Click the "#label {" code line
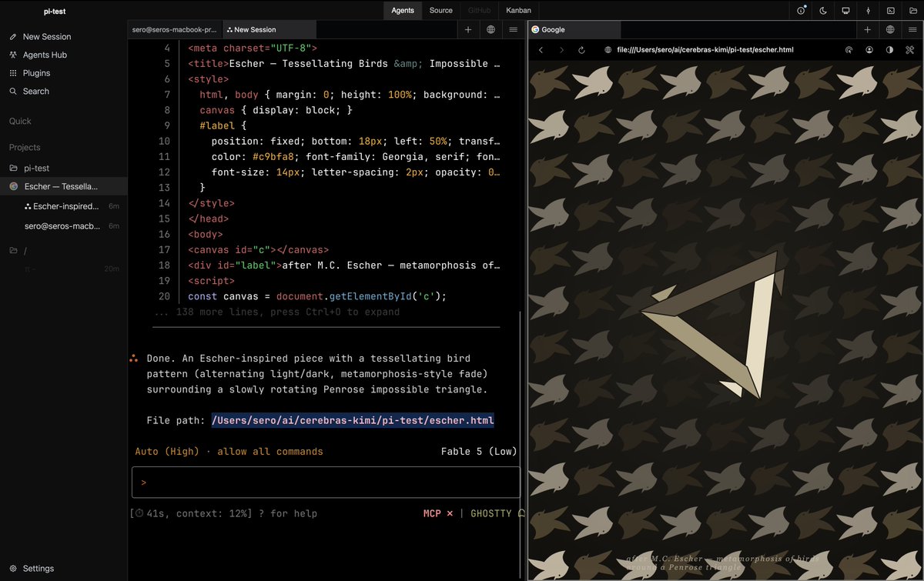The width and height of the screenshot is (924, 581). (x=223, y=125)
